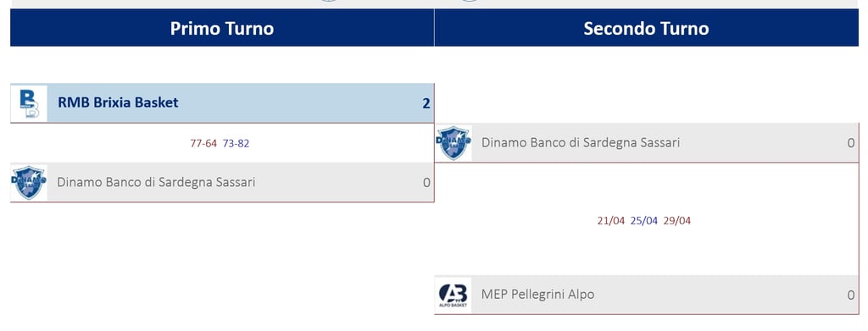Open Dinamo Banco di Sardegna Sassari in Primo Turno
The height and width of the screenshot is (331, 868).
[156, 182]
